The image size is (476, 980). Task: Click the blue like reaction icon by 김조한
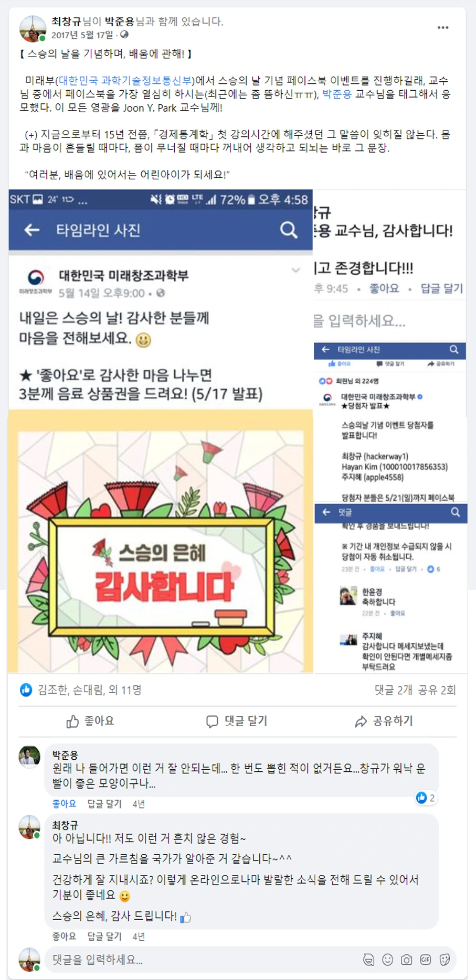pyautogui.click(x=26, y=690)
